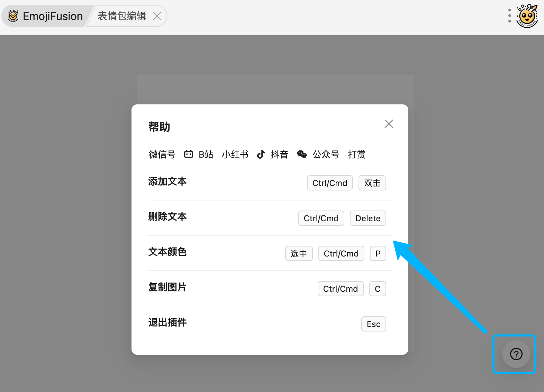Click the 帮助 dialog title

(x=159, y=127)
